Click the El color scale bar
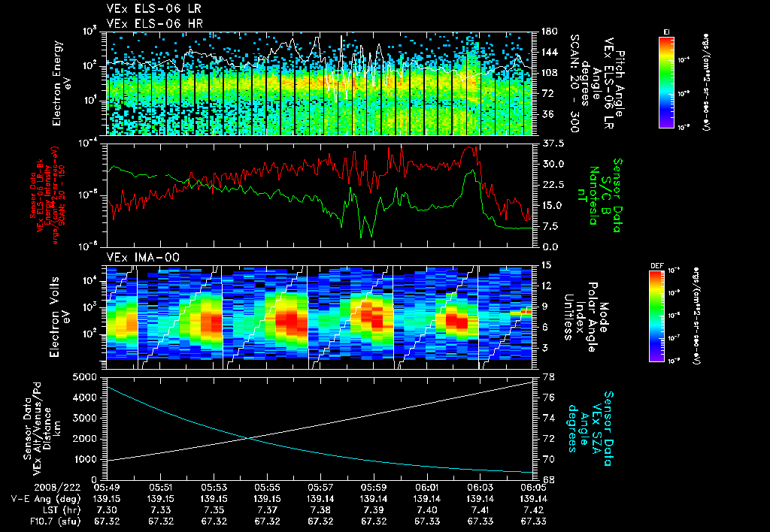 pyautogui.click(x=666, y=83)
